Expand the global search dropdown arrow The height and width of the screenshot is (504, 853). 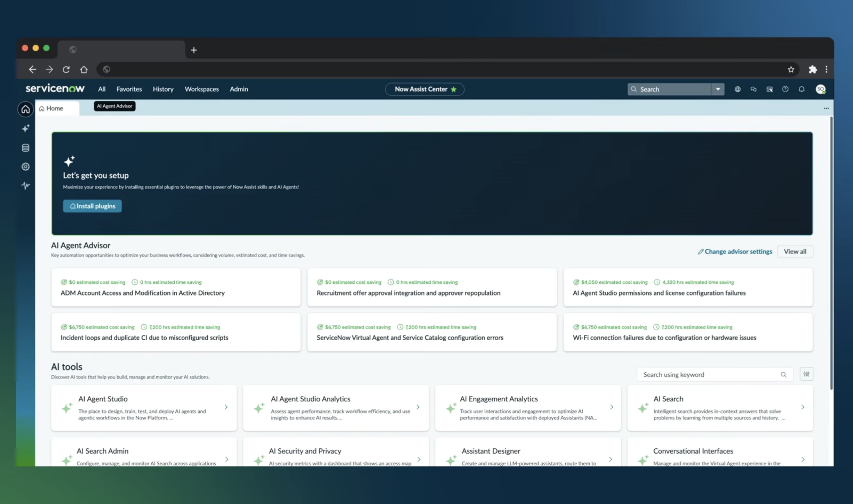coord(717,89)
